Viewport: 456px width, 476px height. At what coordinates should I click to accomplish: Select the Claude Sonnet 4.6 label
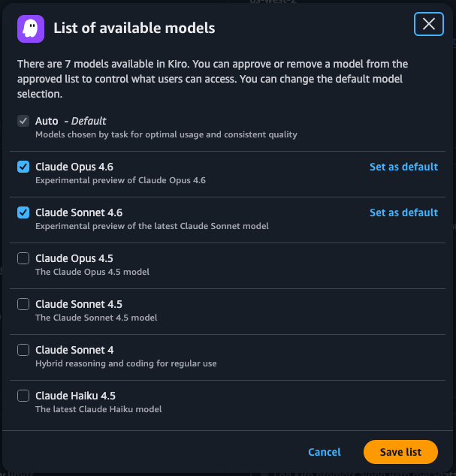pos(79,212)
